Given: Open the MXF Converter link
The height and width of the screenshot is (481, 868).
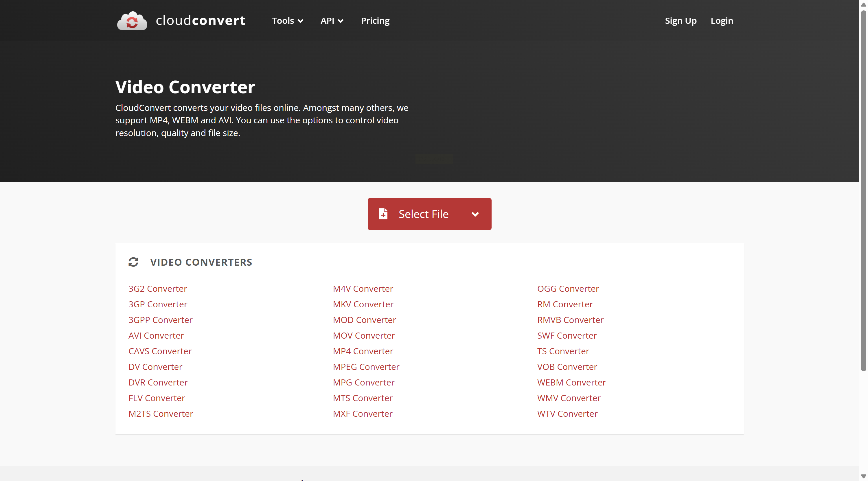Looking at the screenshot, I should coord(363,414).
